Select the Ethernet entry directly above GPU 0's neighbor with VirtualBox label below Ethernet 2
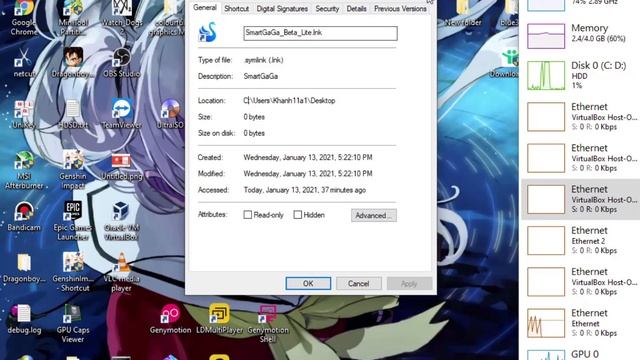Viewport: 640px width, 360px height. point(580,282)
